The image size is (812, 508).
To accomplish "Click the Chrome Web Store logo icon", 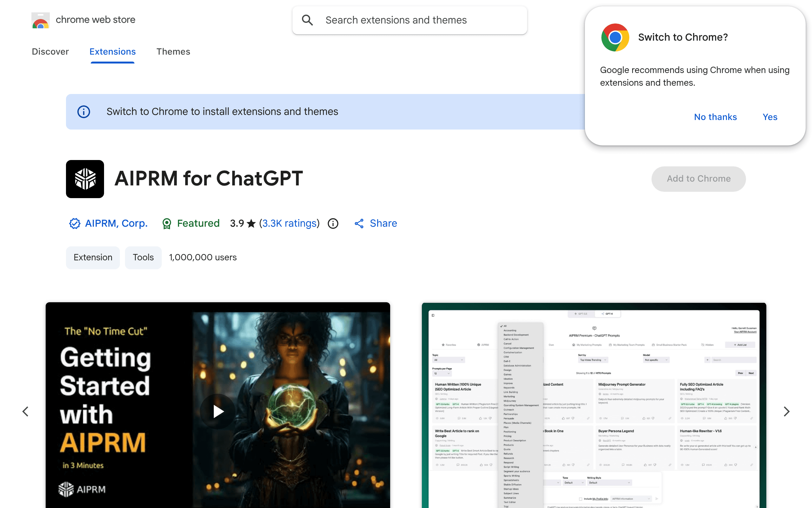I will click(x=41, y=20).
